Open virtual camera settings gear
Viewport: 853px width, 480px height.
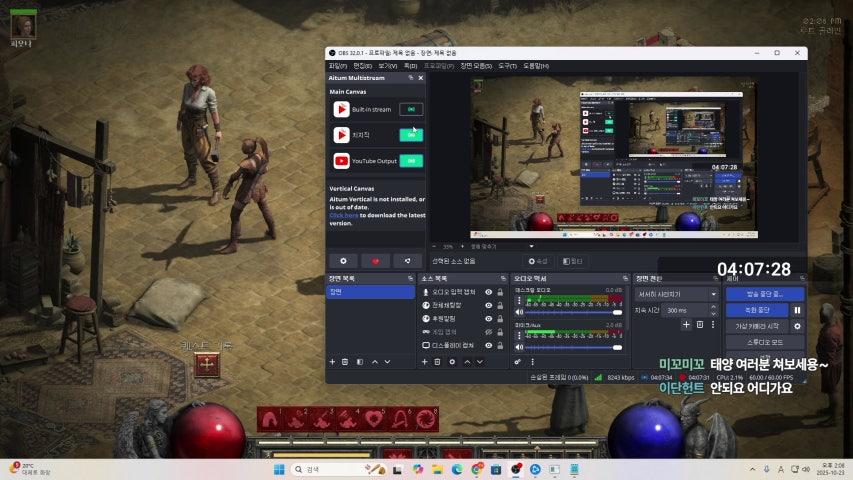(797, 326)
